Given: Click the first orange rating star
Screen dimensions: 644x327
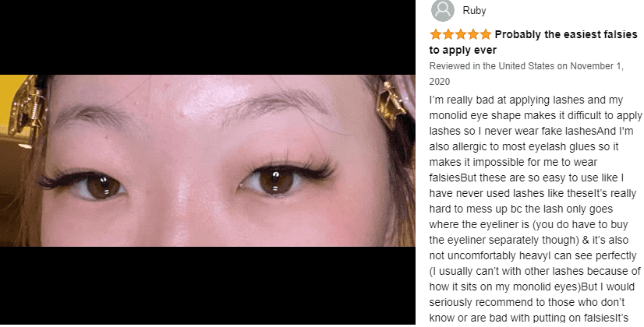Looking at the screenshot, I should point(436,34).
